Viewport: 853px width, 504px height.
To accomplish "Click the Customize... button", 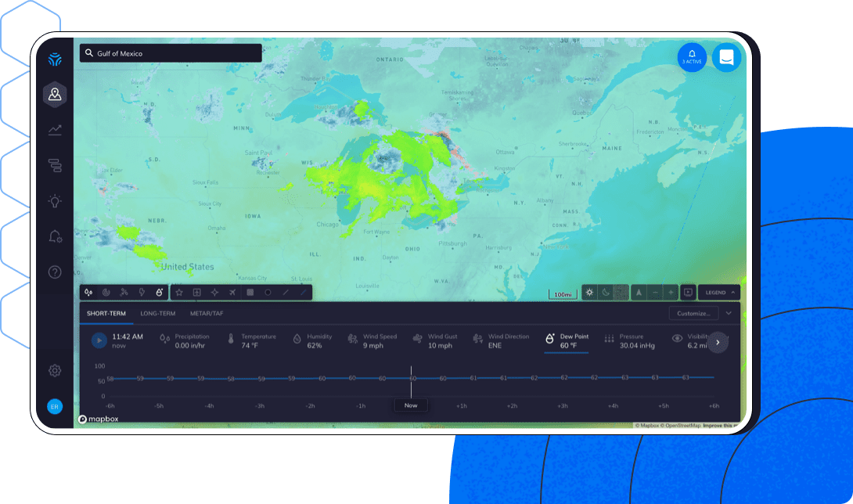I will [x=693, y=314].
